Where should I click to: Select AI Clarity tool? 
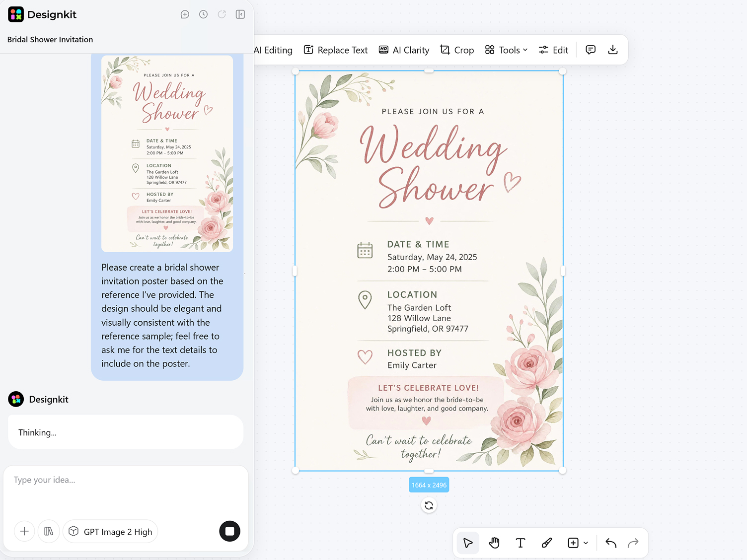(404, 50)
